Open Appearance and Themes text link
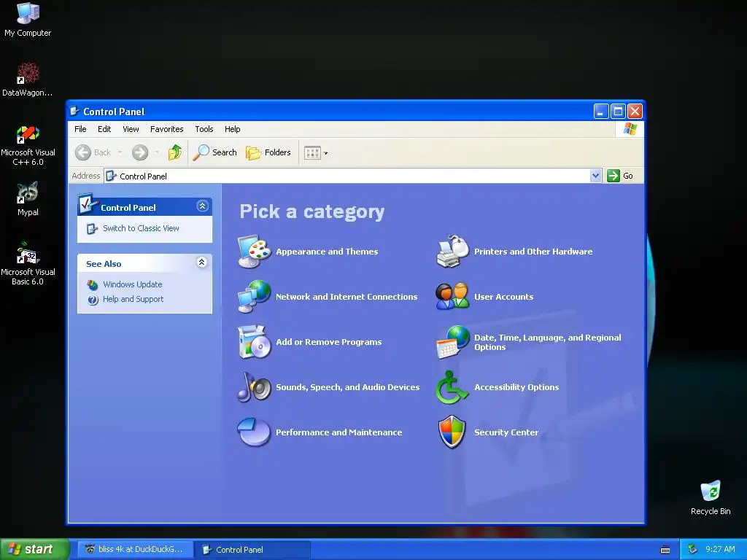 [x=327, y=252]
